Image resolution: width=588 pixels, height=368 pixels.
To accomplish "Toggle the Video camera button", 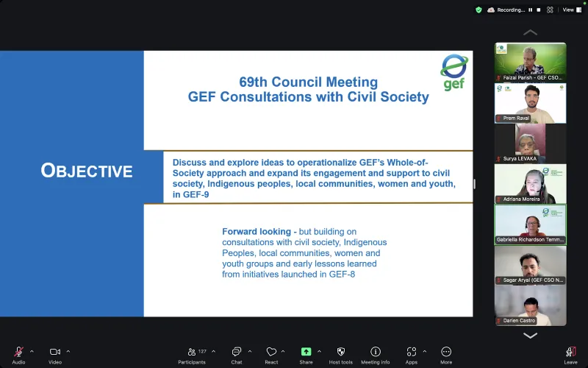I will 54,352.
